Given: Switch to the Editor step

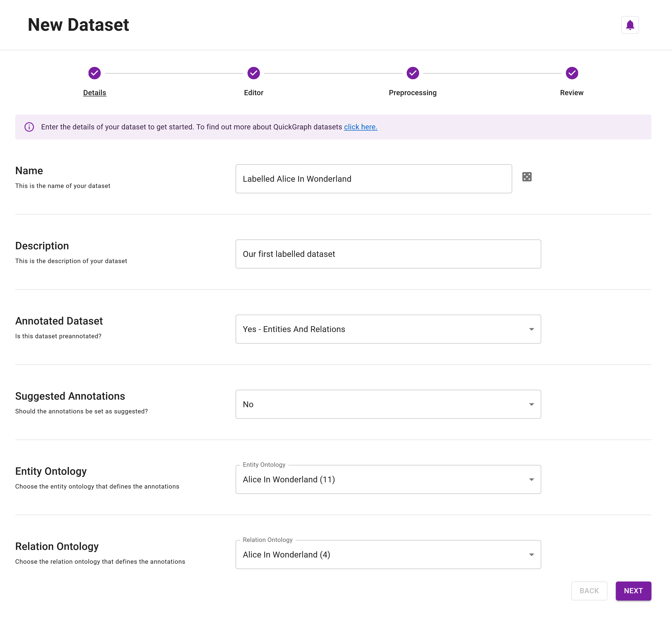Looking at the screenshot, I should [x=254, y=92].
